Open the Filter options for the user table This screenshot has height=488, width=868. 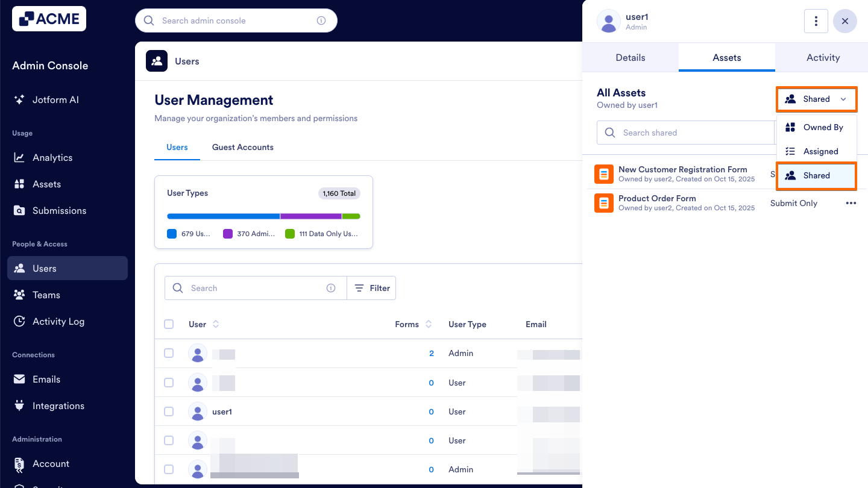click(x=371, y=287)
